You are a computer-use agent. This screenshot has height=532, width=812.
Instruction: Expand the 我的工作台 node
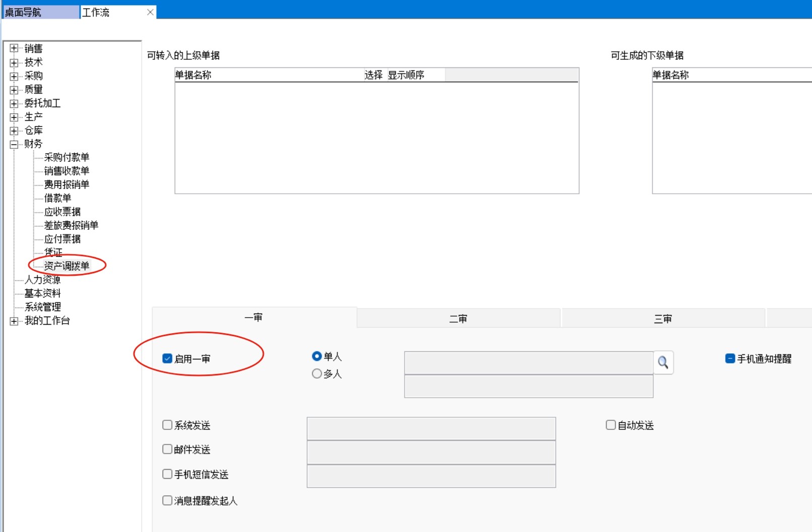tap(14, 321)
